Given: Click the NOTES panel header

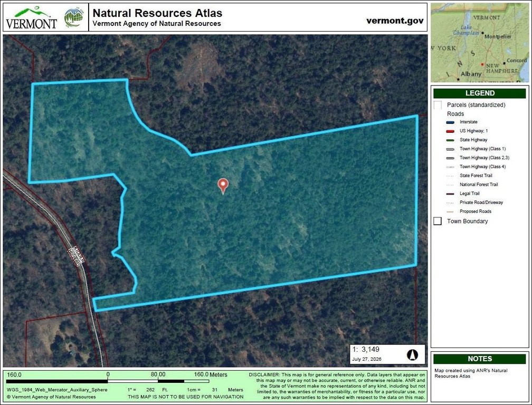Looking at the screenshot, I should point(479,359).
